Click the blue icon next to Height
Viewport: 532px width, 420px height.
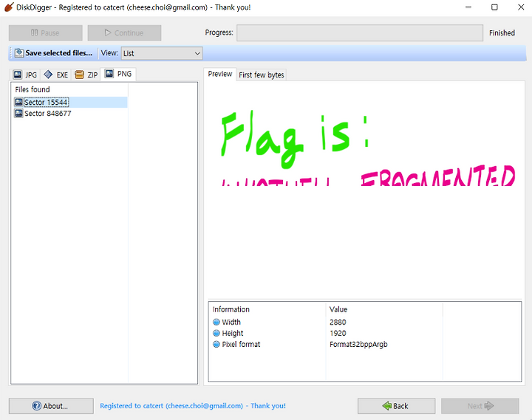coord(216,333)
